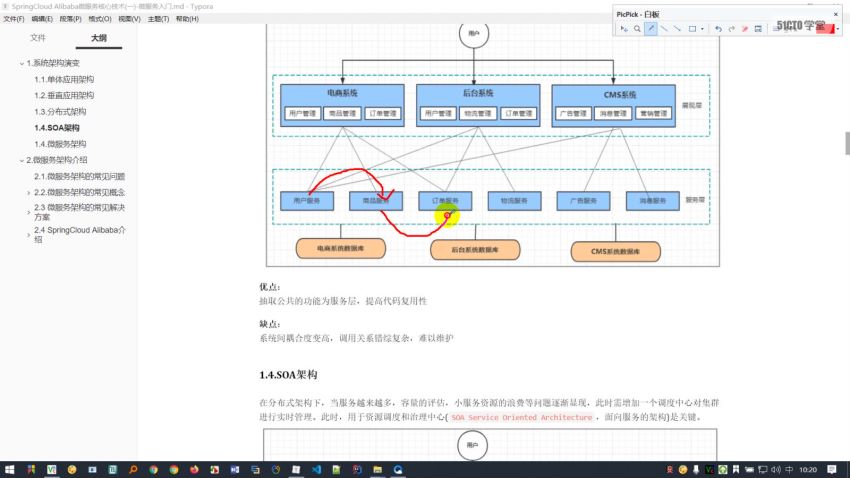Viewport: 850px width, 478px height.
Task: Open the IntelliJ IDEA taskbar icon
Action: coord(357,469)
